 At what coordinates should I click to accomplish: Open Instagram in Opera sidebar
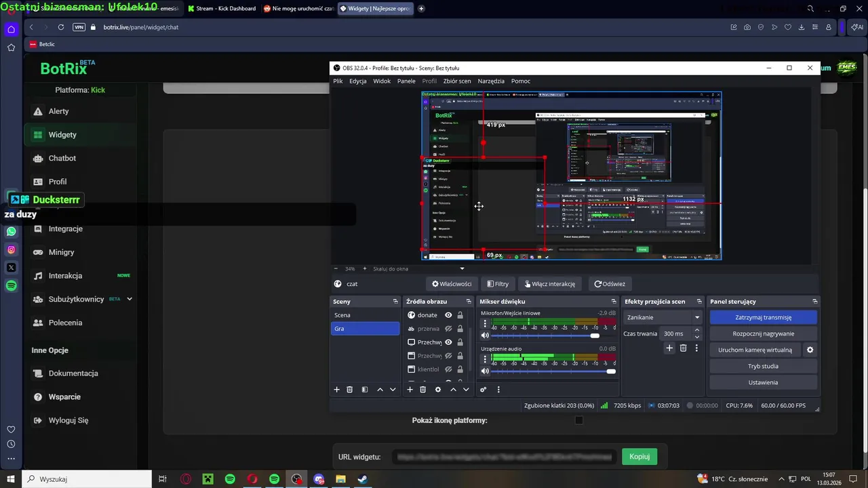11,249
